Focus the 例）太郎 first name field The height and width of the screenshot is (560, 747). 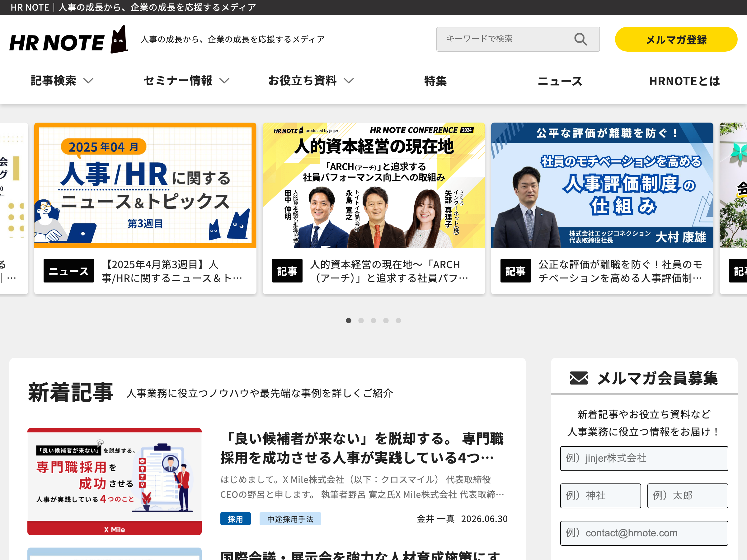coord(688,496)
